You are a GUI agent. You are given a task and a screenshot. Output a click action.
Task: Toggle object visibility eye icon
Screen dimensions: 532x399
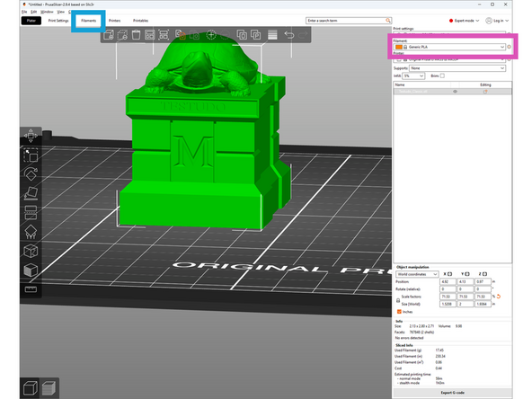tap(455, 92)
